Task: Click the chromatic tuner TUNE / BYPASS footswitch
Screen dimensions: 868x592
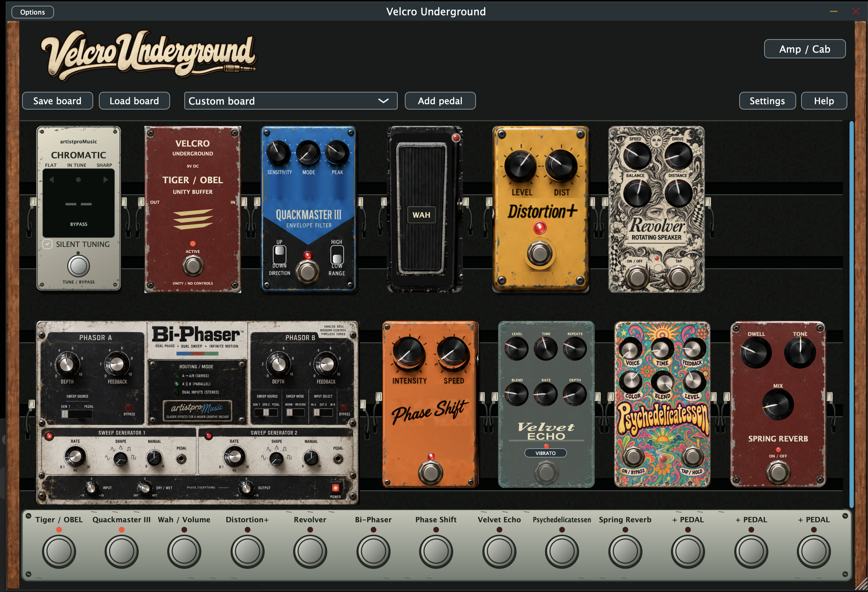Action: [x=78, y=266]
